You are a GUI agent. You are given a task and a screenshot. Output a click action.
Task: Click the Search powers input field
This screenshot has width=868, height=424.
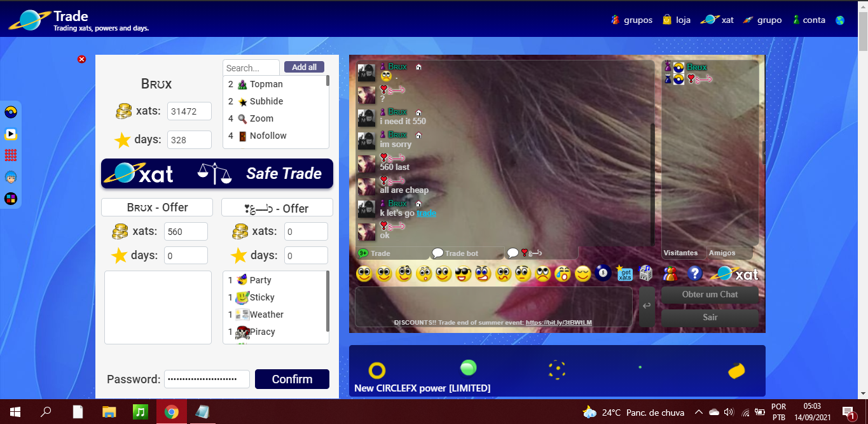251,67
